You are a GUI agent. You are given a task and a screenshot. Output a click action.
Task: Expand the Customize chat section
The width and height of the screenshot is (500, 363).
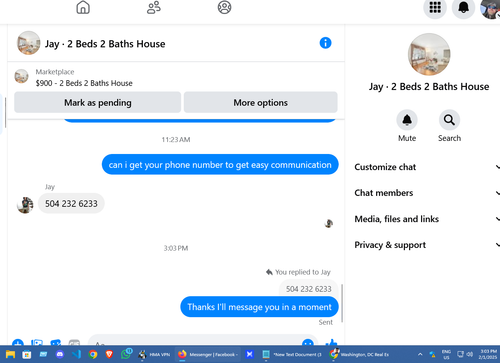tap(427, 167)
